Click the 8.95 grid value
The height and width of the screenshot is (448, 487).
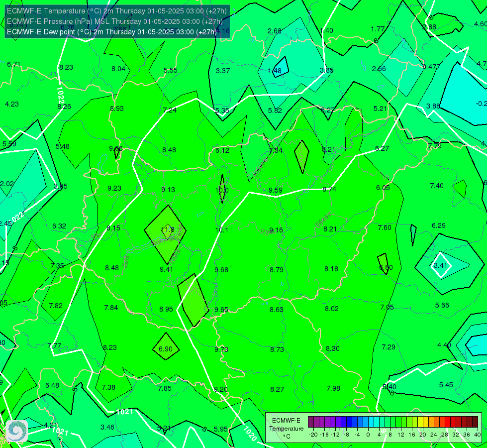pyautogui.click(x=166, y=309)
